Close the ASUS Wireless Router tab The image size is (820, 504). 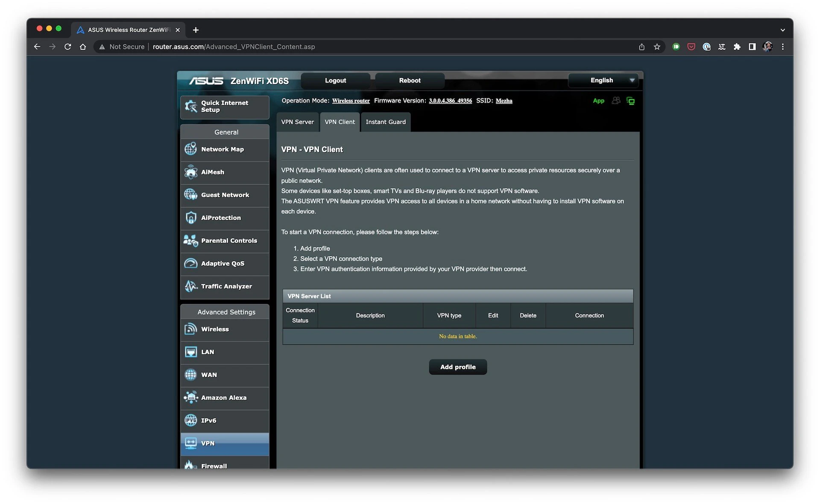pos(178,30)
